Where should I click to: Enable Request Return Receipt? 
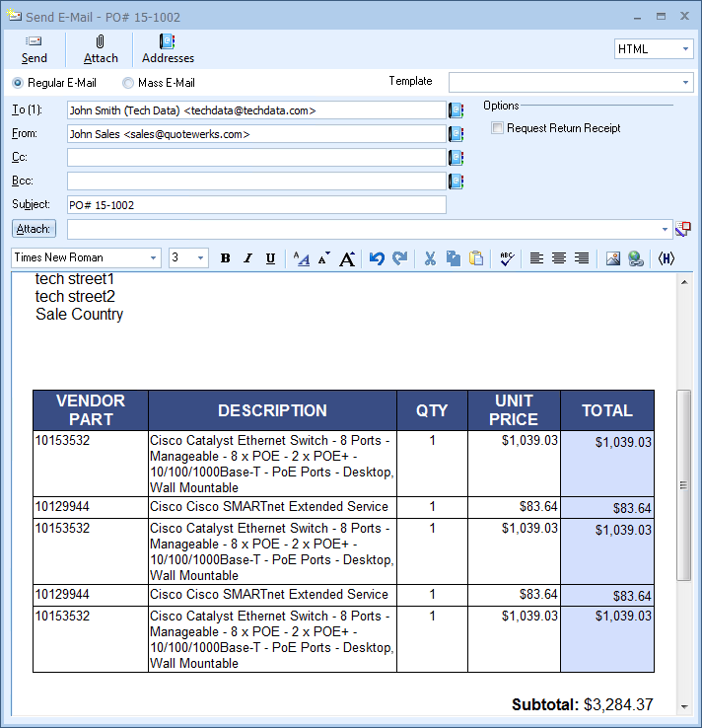click(498, 128)
